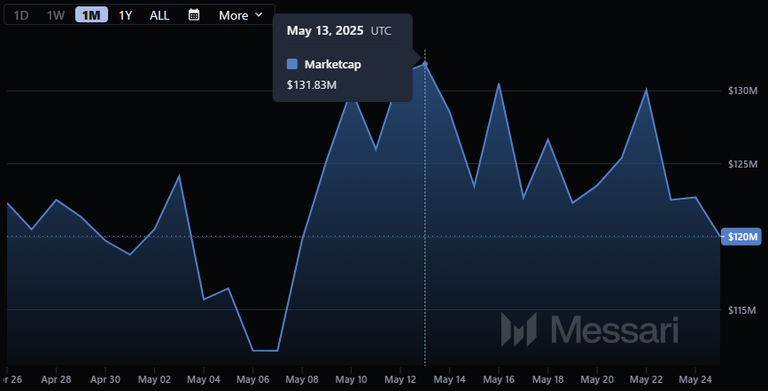Expand the More dropdown menu

point(240,15)
